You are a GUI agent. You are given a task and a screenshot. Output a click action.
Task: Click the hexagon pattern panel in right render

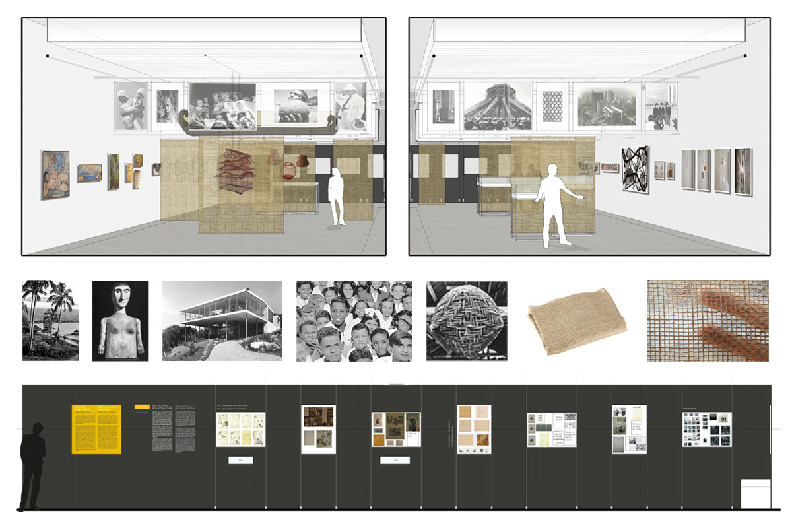point(553,106)
